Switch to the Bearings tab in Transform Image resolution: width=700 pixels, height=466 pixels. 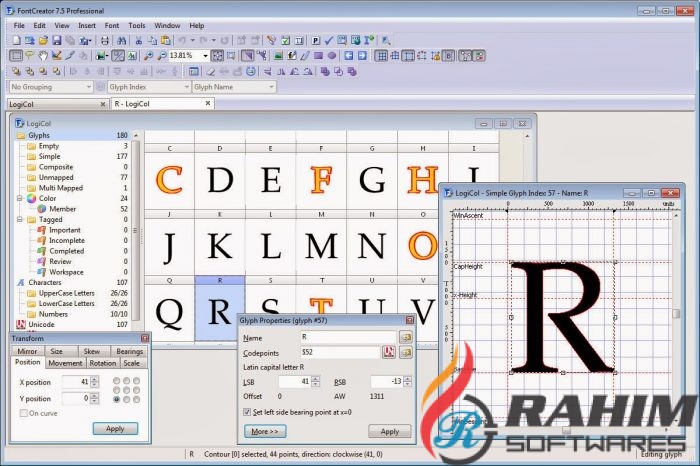[129, 351]
